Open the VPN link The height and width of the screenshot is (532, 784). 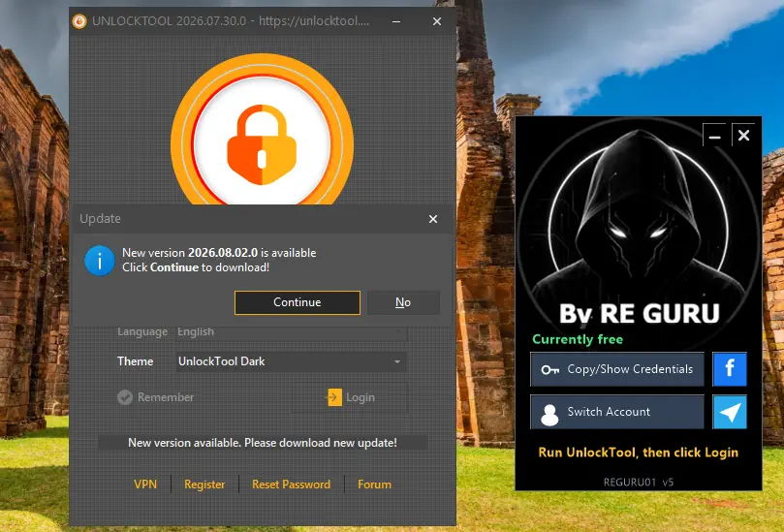[145, 485]
